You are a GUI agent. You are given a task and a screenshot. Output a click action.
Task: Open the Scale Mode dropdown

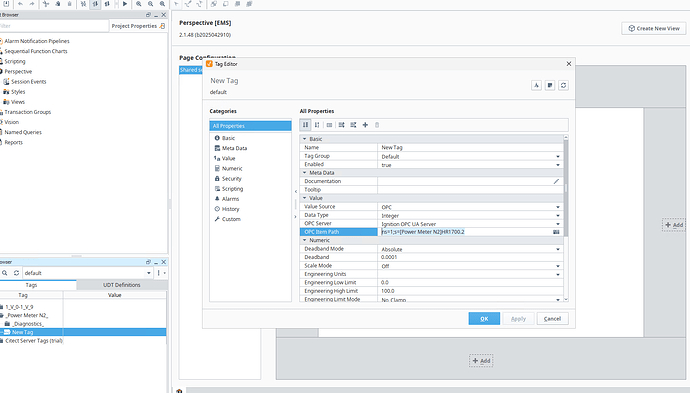pos(558,266)
